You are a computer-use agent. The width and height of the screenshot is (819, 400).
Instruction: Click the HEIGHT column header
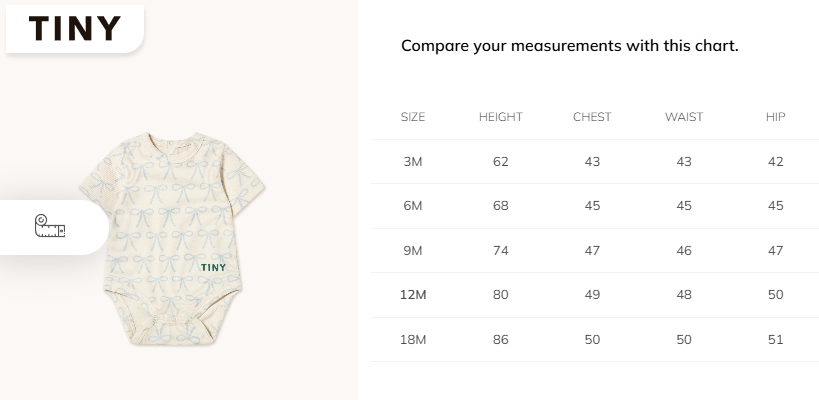click(501, 117)
